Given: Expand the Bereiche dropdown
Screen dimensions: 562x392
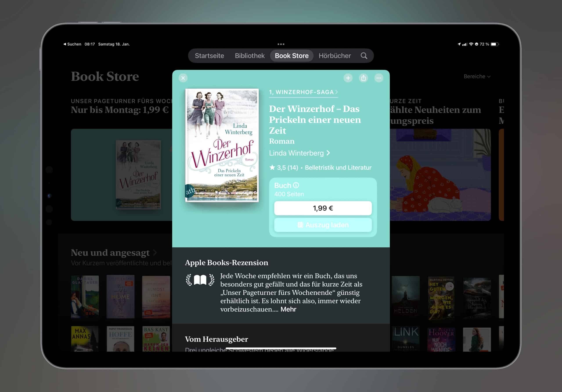Looking at the screenshot, I should tap(477, 76).
